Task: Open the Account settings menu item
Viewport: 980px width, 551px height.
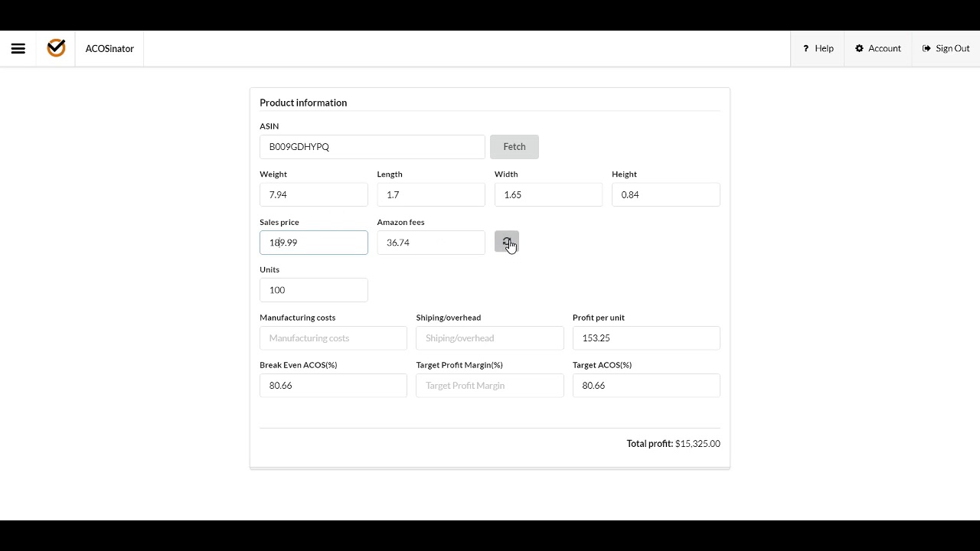Action: [x=878, y=48]
